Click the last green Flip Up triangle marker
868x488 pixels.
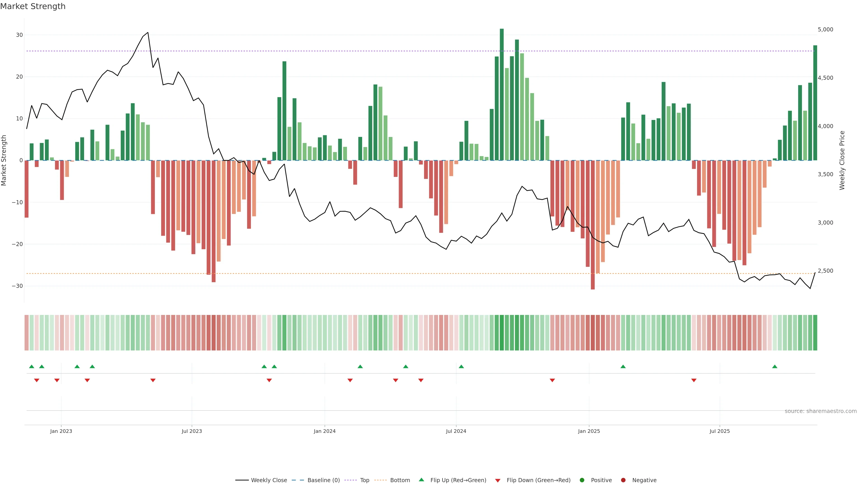(x=775, y=366)
